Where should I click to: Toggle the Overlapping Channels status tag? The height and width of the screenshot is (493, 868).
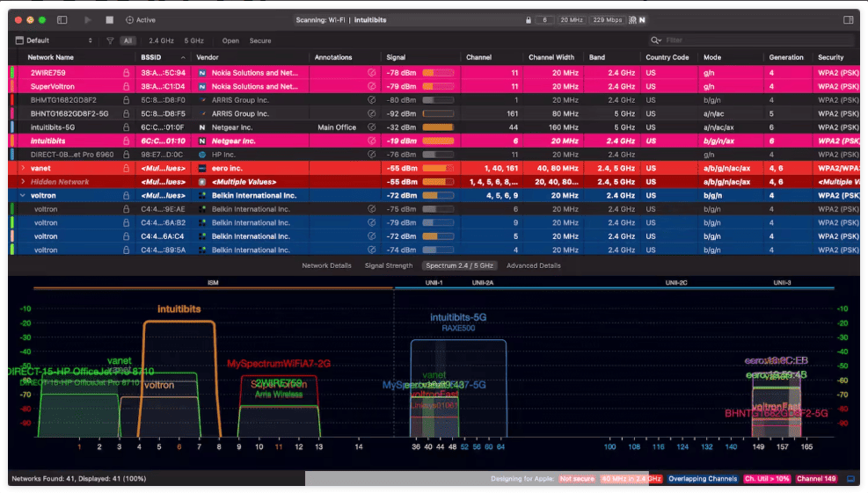coord(703,479)
